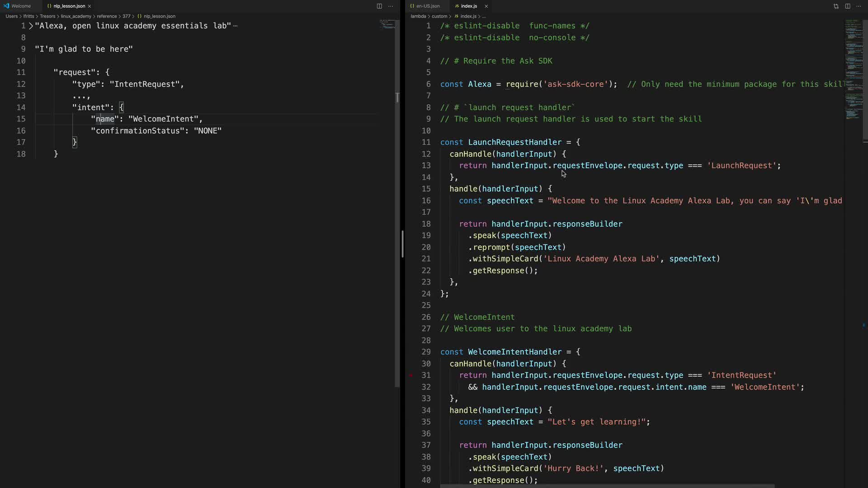The width and height of the screenshot is (868, 488).
Task: Expand the folded region at line 1
Action: click(31, 26)
